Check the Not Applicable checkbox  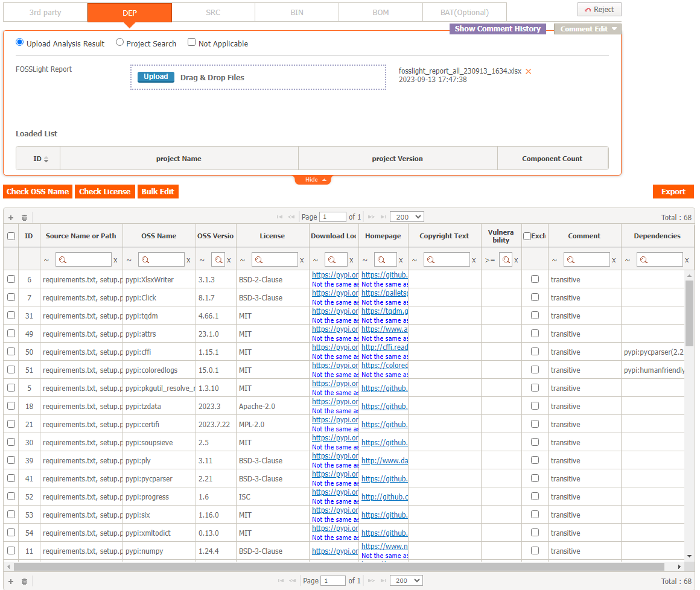[x=191, y=42]
